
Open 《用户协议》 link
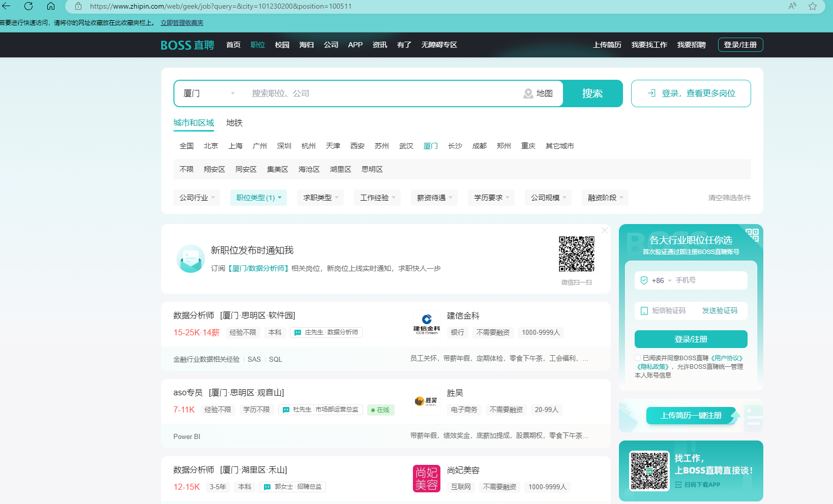pyautogui.click(x=727, y=358)
